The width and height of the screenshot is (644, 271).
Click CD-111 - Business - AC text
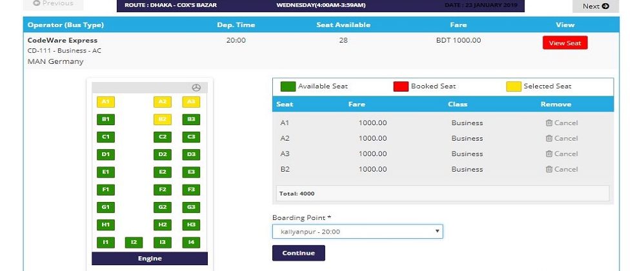pos(65,51)
